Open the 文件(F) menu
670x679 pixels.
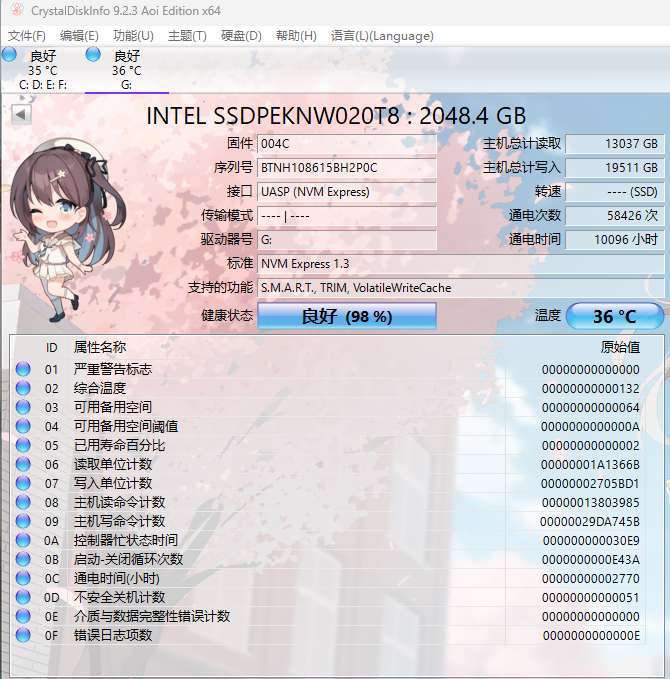point(26,36)
